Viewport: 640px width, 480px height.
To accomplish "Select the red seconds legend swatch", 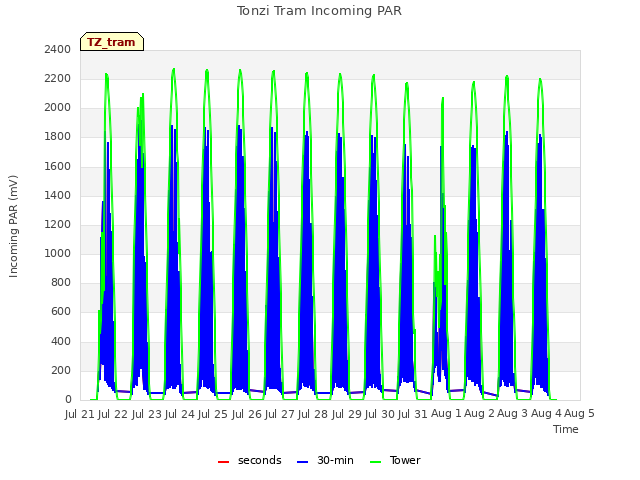I will tap(223, 462).
